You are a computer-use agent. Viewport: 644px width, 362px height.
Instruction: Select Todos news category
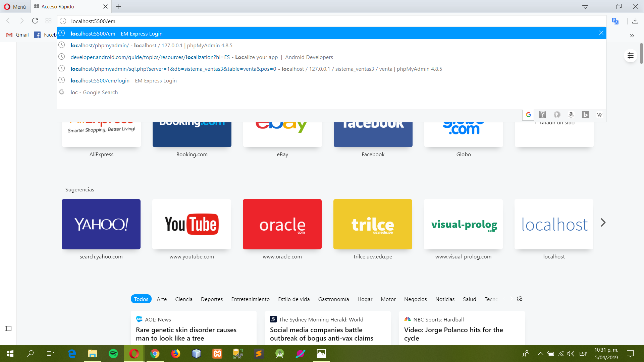pos(141,299)
